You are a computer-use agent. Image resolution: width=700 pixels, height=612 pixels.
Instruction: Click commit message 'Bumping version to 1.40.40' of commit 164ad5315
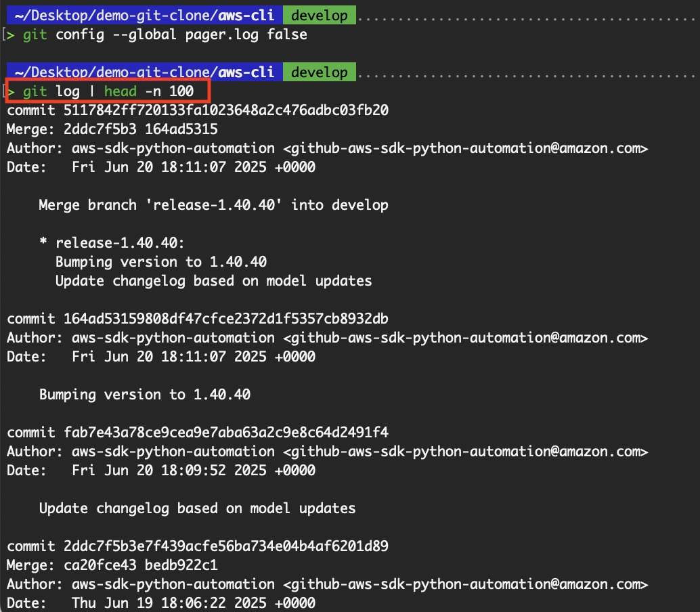pos(145,395)
